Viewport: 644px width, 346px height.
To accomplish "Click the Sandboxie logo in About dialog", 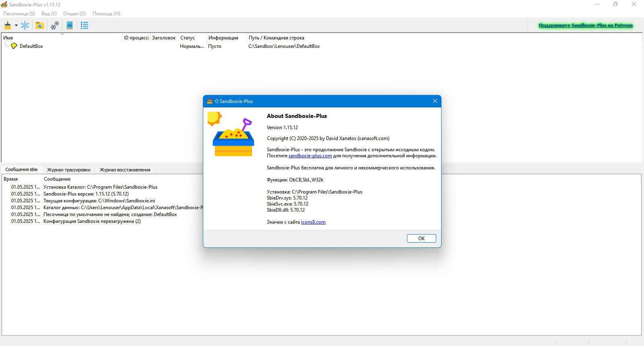I will (x=231, y=134).
